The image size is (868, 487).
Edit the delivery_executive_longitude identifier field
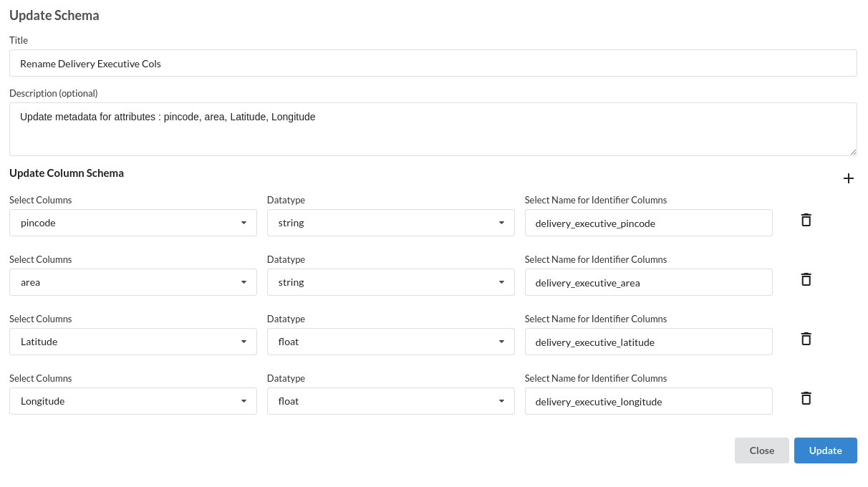649,401
